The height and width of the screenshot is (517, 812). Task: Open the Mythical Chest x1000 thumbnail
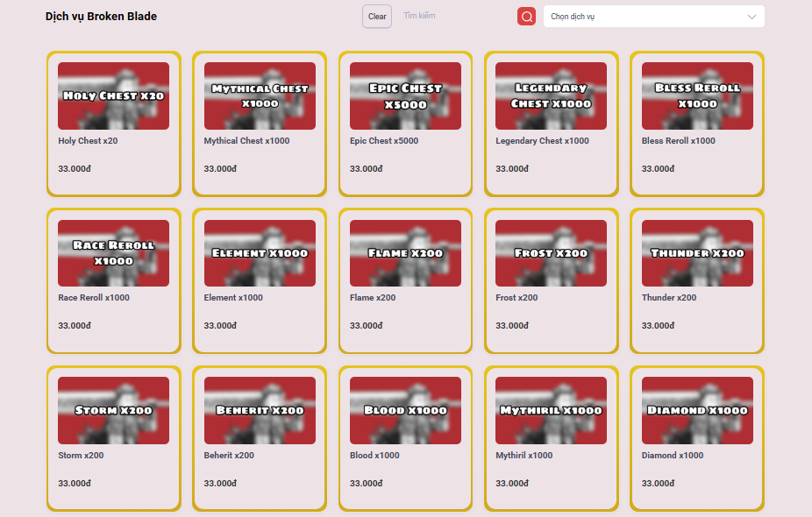[260, 96]
